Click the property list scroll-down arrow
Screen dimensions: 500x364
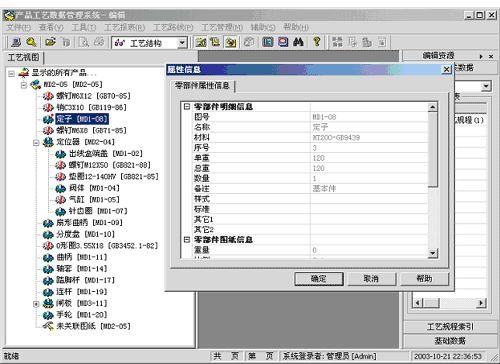[x=432, y=253]
